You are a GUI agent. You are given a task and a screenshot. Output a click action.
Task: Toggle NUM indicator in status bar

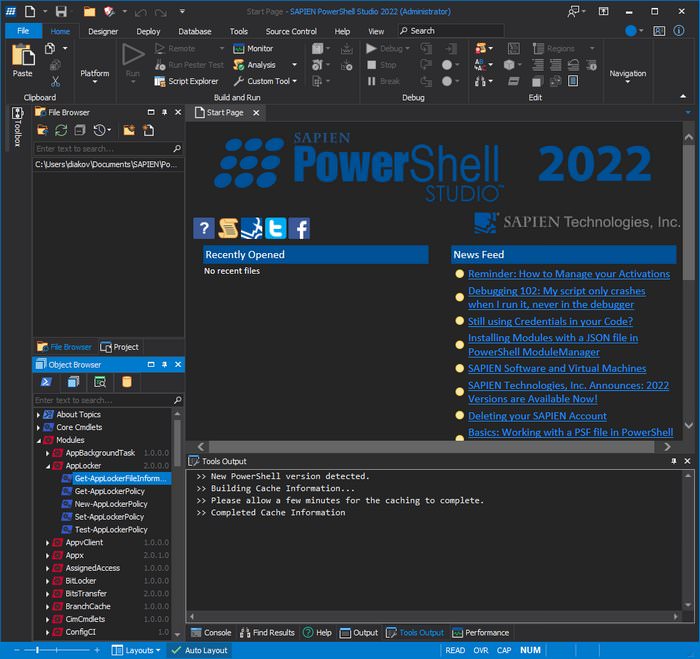(x=530, y=650)
